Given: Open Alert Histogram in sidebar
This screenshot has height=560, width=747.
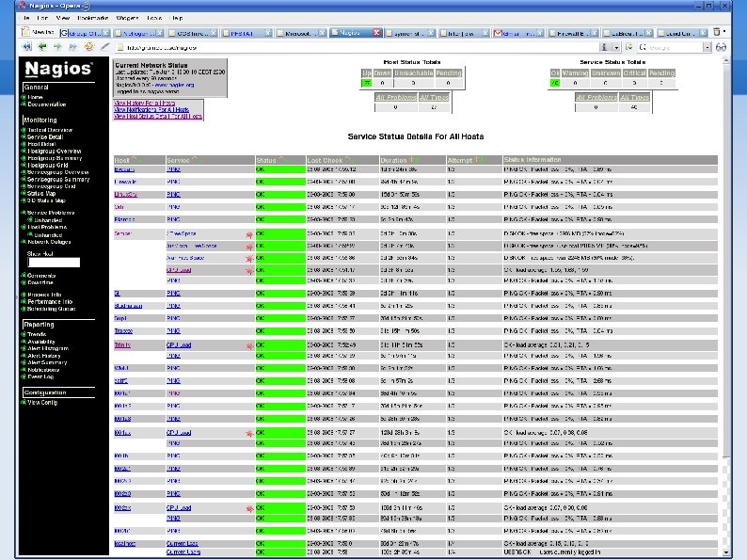Looking at the screenshot, I should (x=48, y=348).
